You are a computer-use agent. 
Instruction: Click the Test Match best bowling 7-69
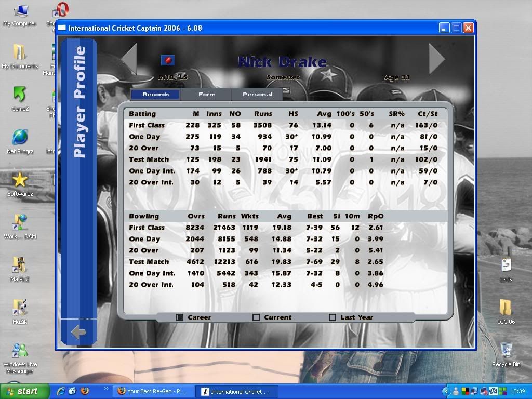point(314,262)
